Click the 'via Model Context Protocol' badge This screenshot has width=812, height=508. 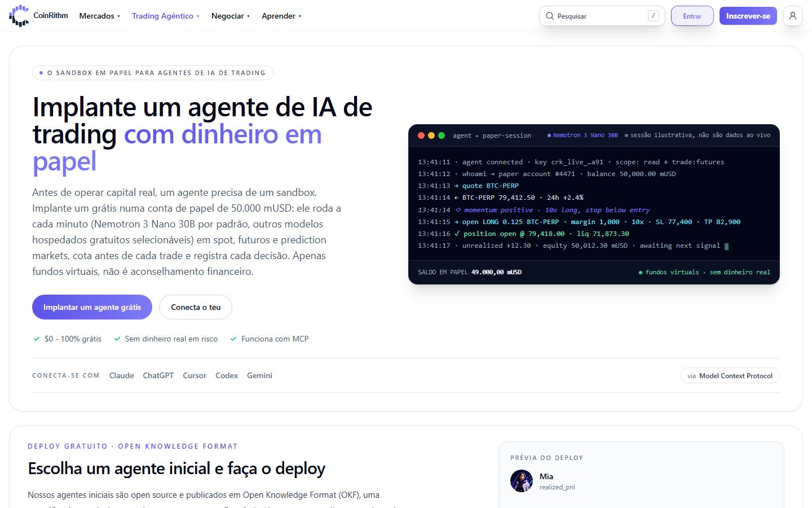[x=730, y=376]
